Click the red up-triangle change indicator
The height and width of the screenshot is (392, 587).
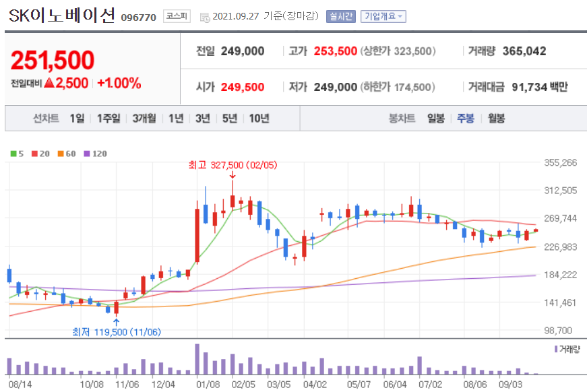pyautogui.click(x=49, y=83)
